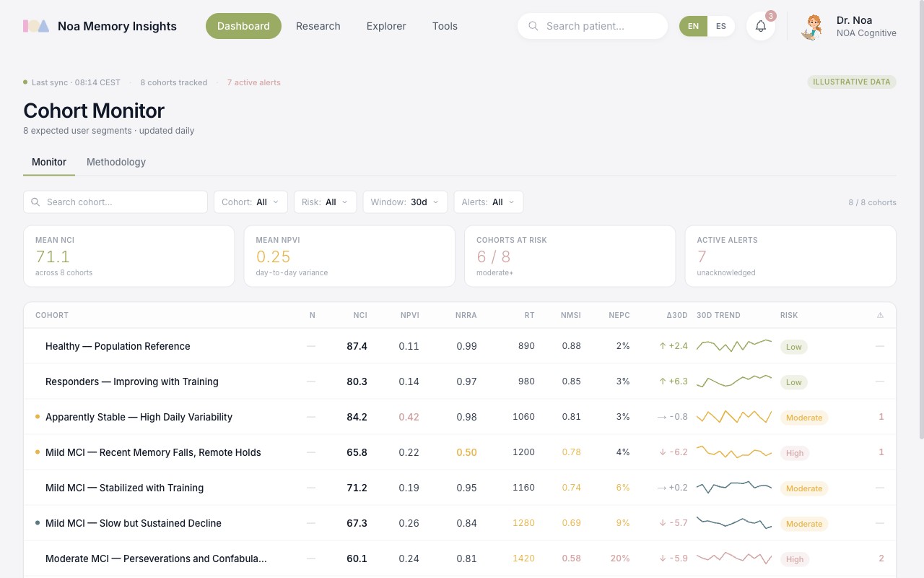Click the down arrow beside -6.2
This screenshot has width=924, height=578.
(x=662, y=452)
